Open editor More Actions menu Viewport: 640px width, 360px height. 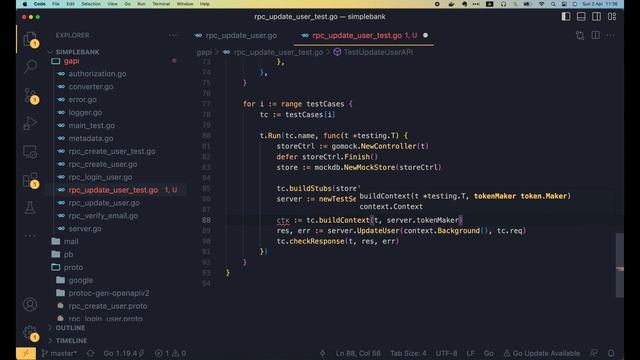[x=611, y=35]
